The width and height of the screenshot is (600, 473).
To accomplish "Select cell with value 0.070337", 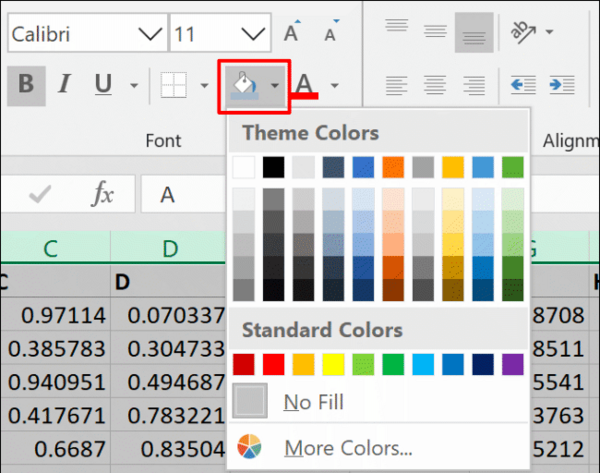I will 169,315.
